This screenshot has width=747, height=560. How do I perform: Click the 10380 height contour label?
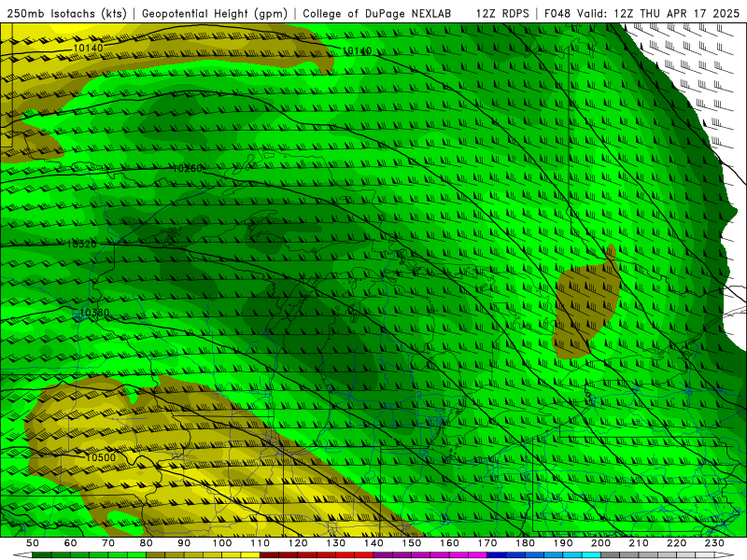click(x=94, y=313)
